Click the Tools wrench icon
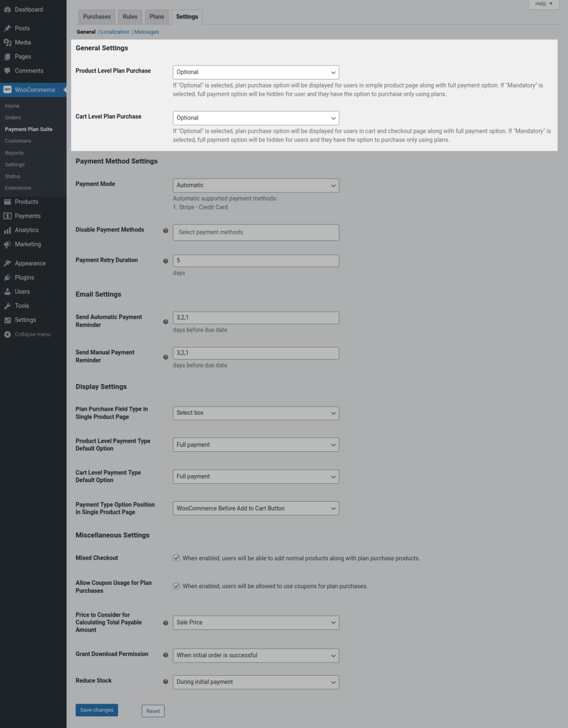568x728 pixels. pos(8,306)
